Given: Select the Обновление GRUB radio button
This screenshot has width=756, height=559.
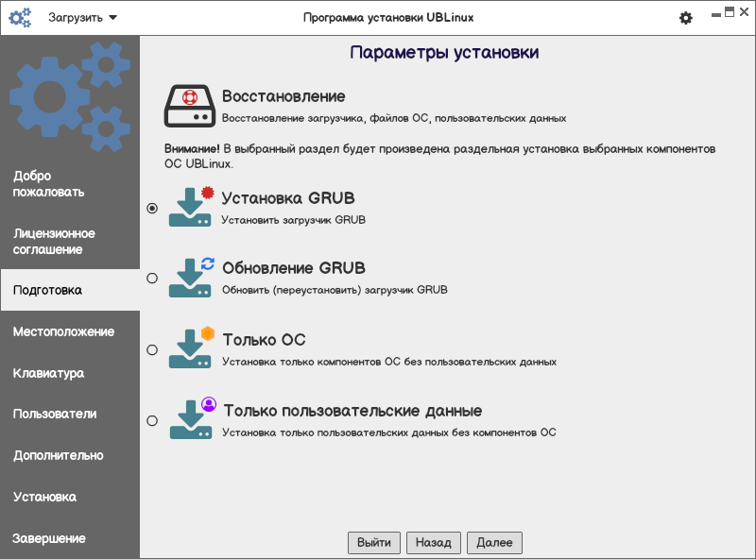Looking at the screenshot, I should tap(152, 278).
